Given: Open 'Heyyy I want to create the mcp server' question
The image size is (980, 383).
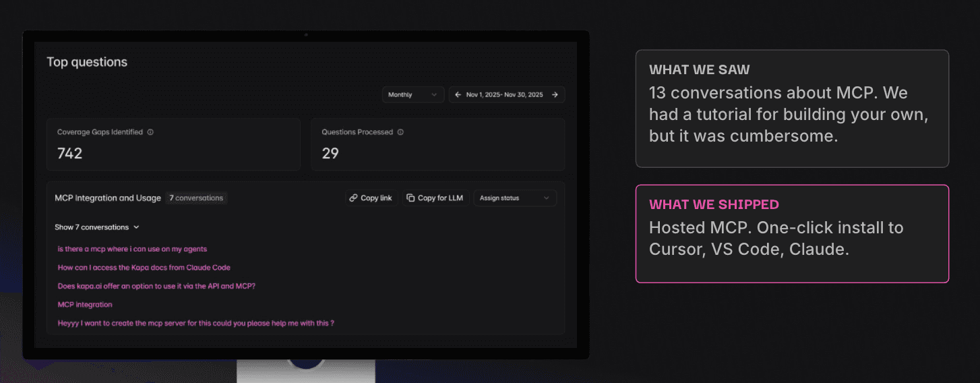Looking at the screenshot, I should pyautogui.click(x=196, y=323).
